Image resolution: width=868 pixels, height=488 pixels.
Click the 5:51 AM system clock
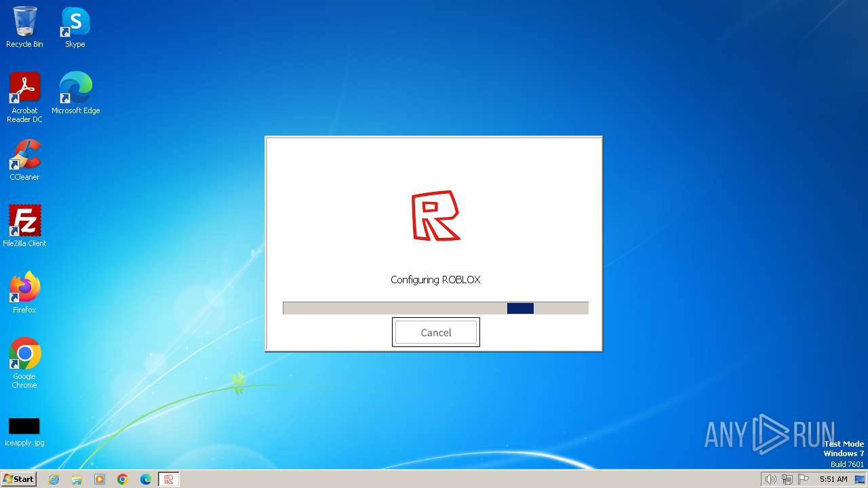point(833,479)
